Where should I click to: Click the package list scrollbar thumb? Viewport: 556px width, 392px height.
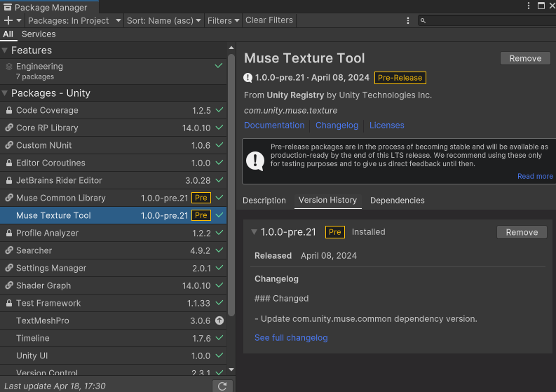point(231,184)
